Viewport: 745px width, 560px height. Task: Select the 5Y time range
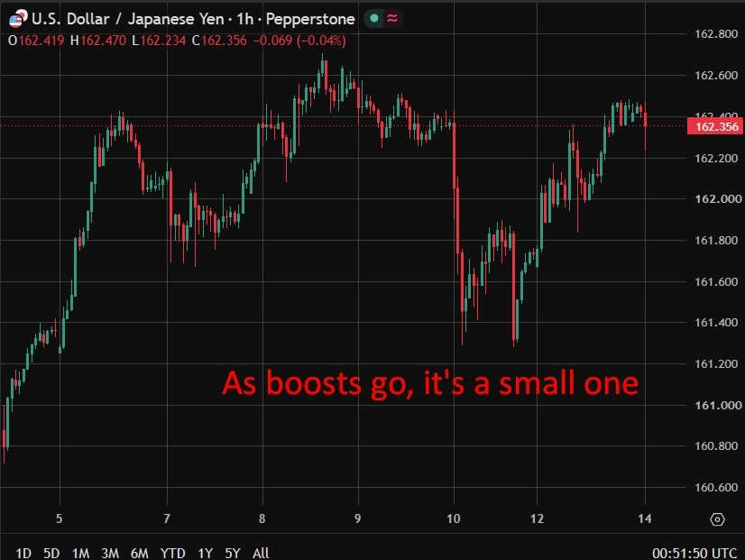(233, 554)
